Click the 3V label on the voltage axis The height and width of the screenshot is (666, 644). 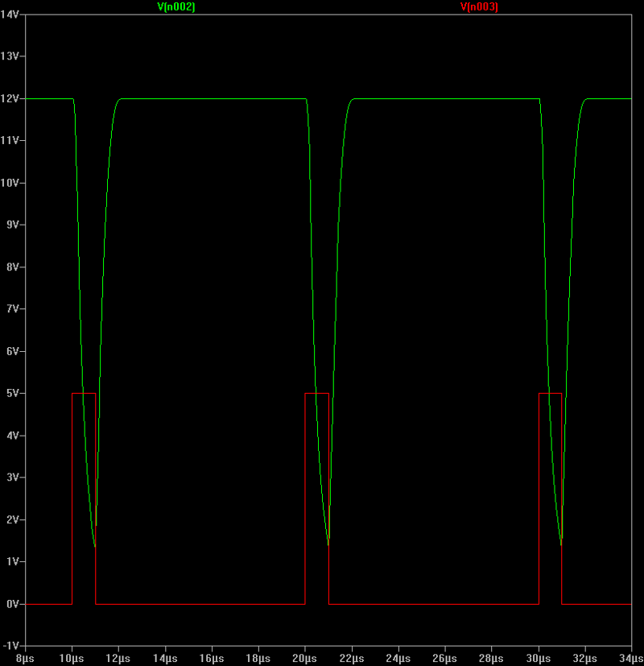(x=13, y=477)
